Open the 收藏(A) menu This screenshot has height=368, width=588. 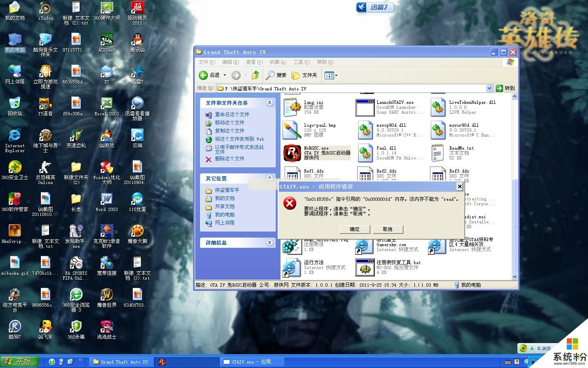coord(278,62)
